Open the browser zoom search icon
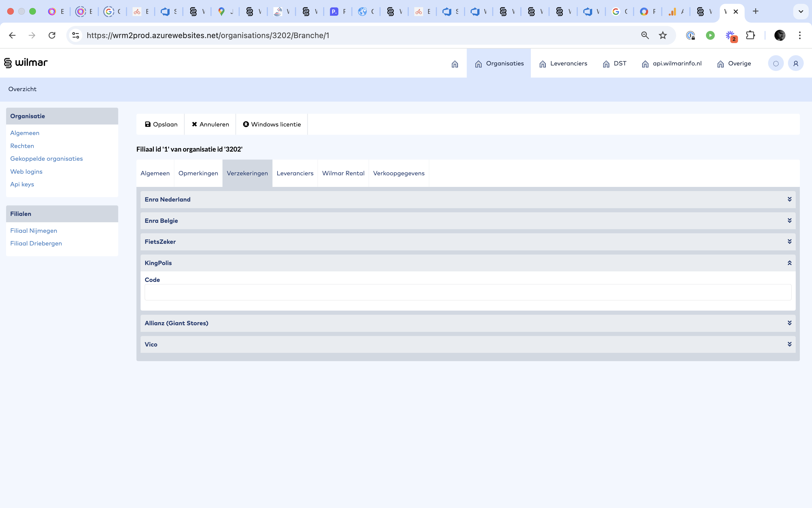Viewport: 812px width, 508px height. [645, 35]
